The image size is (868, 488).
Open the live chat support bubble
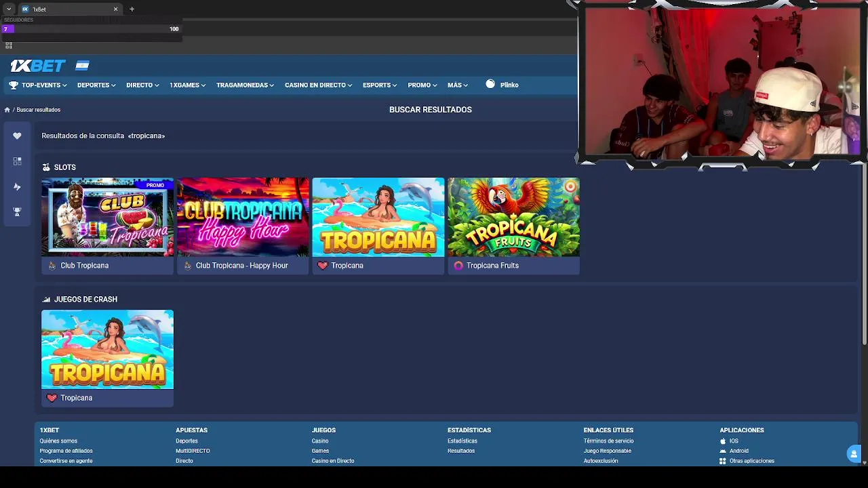854,453
